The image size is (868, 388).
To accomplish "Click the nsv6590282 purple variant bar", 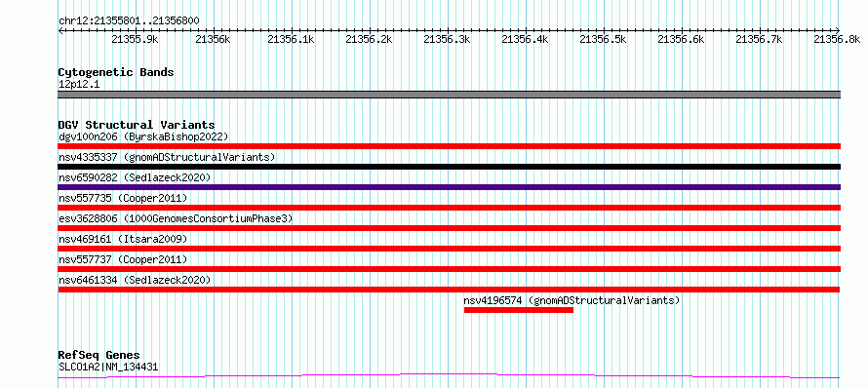I will tap(449, 187).
